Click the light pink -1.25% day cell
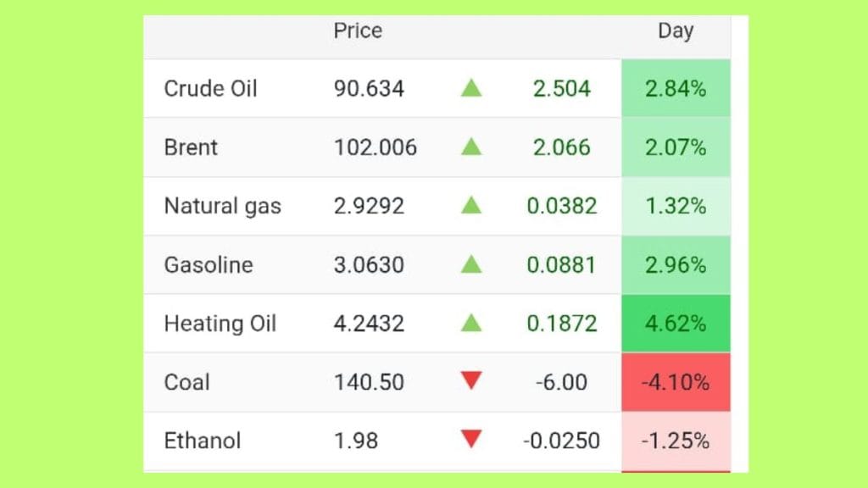Viewport: 868px width, 488px height. pos(676,441)
